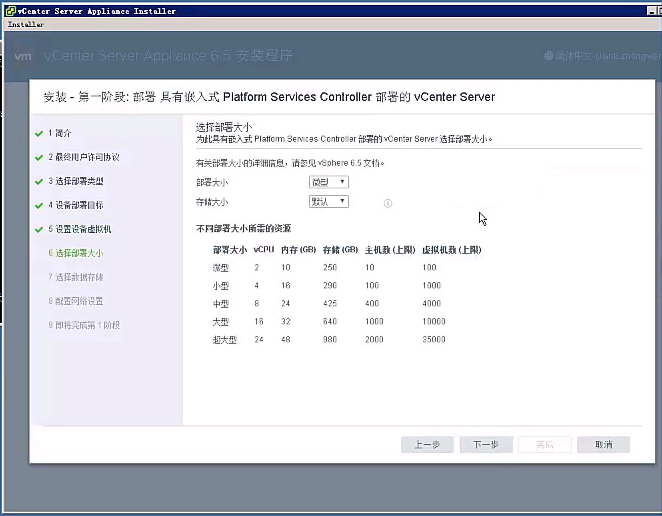The height and width of the screenshot is (516, 662).
Task: Click the 选择部署大小 page heading
Action: pyautogui.click(x=224, y=127)
